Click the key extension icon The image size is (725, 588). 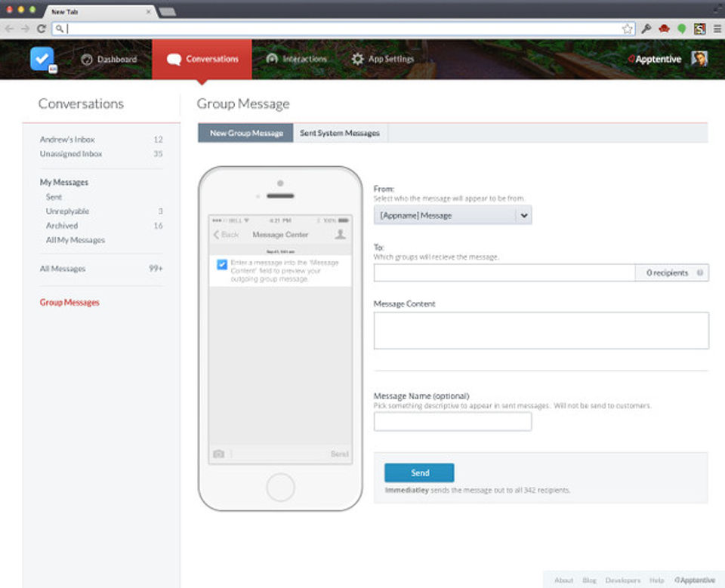(646, 29)
